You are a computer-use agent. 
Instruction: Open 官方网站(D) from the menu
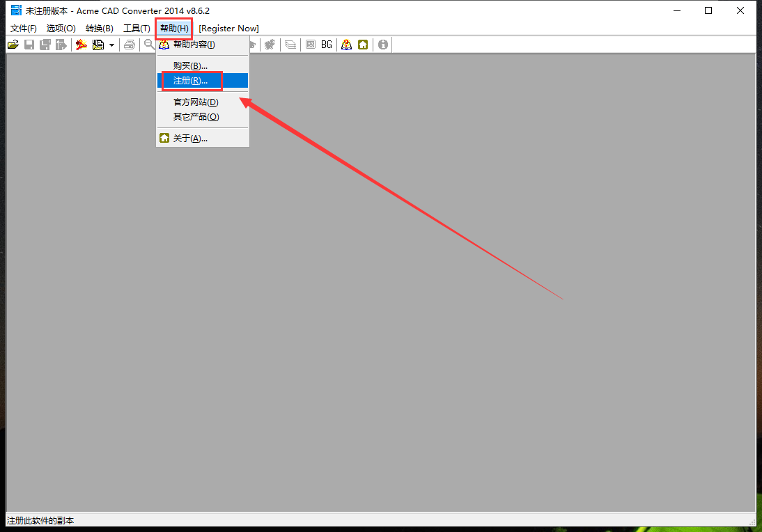[x=196, y=102]
